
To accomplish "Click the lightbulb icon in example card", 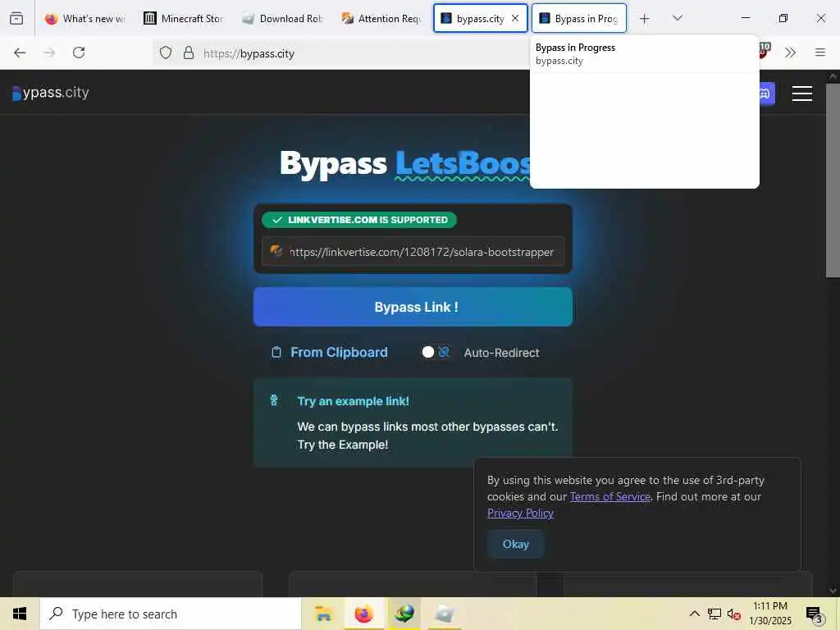I will coord(274,400).
